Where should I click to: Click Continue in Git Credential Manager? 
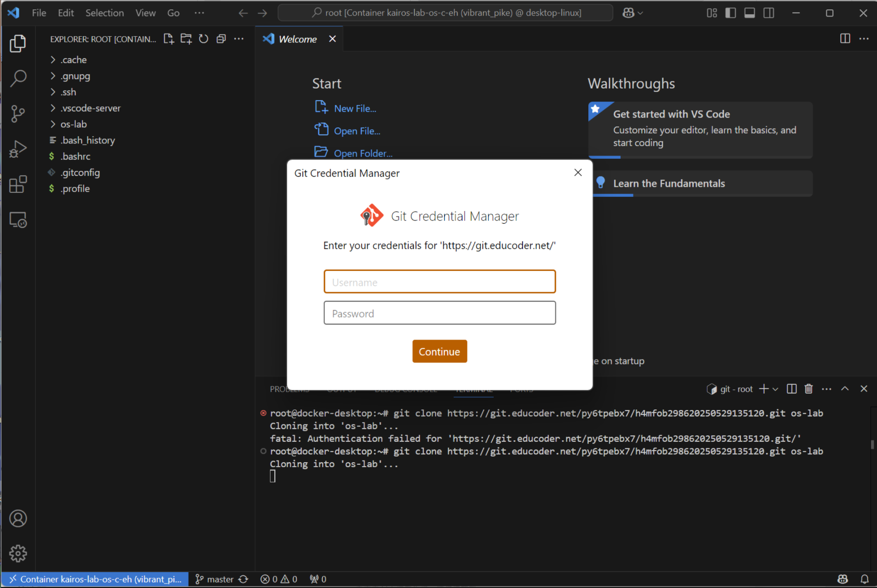point(439,352)
